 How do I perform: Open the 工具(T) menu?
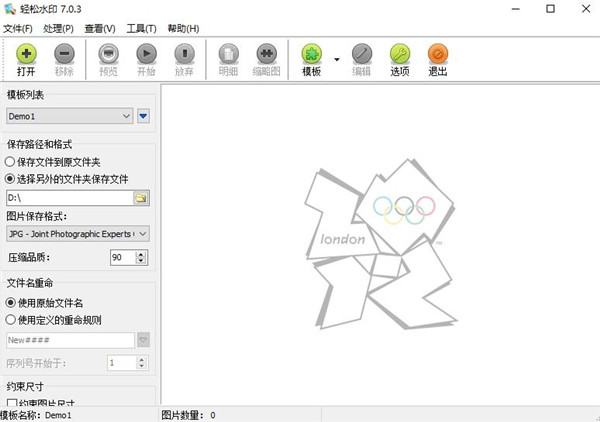(143, 28)
